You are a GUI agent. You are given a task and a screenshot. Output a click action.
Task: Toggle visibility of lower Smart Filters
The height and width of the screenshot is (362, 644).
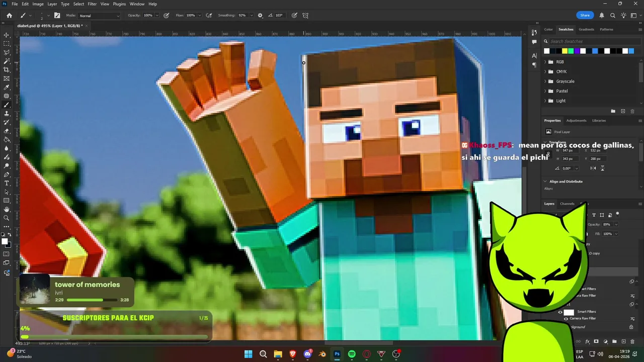pyautogui.click(x=560, y=312)
